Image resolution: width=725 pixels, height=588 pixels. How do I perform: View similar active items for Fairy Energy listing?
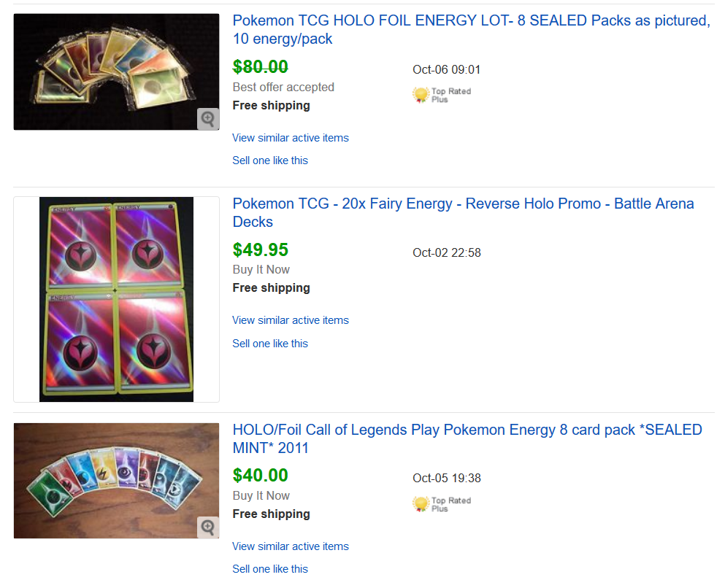[291, 320]
